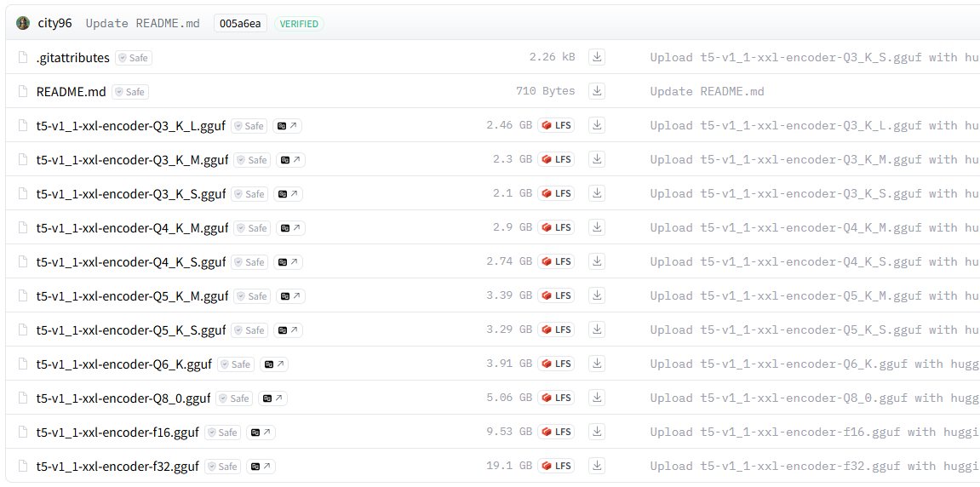This screenshot has width=980, height=487.
Task: Click the 19.1 GB file size
Action: coord(509,466)
